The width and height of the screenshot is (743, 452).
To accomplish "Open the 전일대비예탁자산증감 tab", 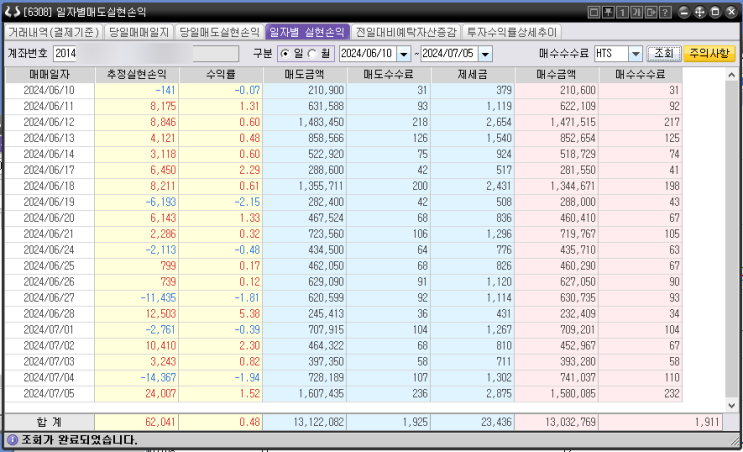I will tap(406, 32).
